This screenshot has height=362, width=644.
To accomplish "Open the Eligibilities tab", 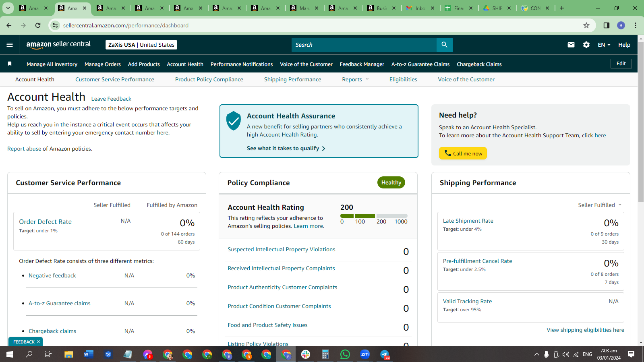I will [x=403, y=79].
